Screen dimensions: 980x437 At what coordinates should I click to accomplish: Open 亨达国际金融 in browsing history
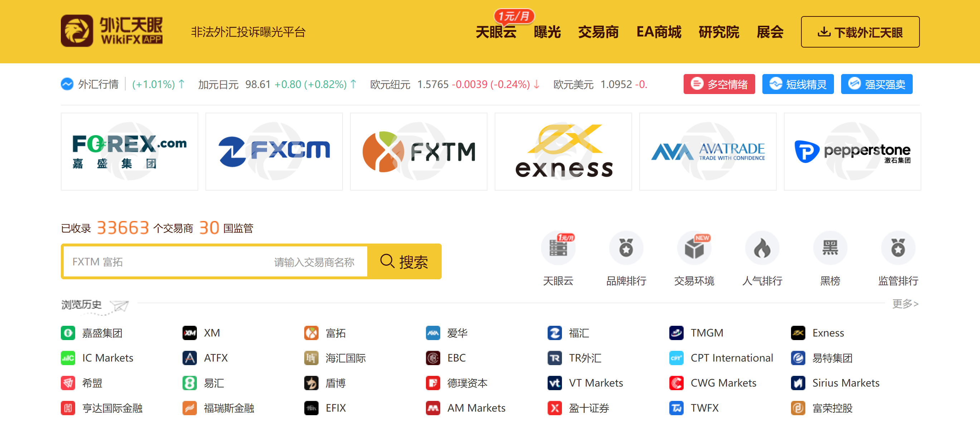(102, 408)
